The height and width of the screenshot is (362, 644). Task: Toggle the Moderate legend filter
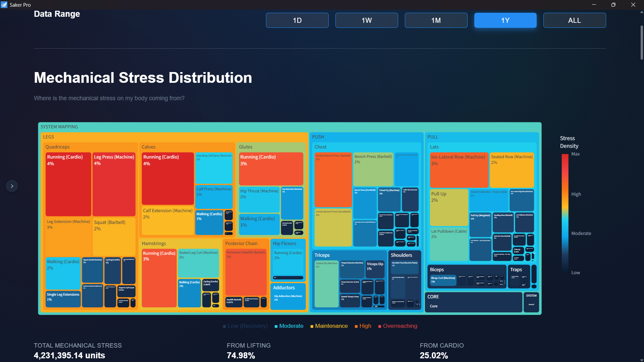[288, 326]
